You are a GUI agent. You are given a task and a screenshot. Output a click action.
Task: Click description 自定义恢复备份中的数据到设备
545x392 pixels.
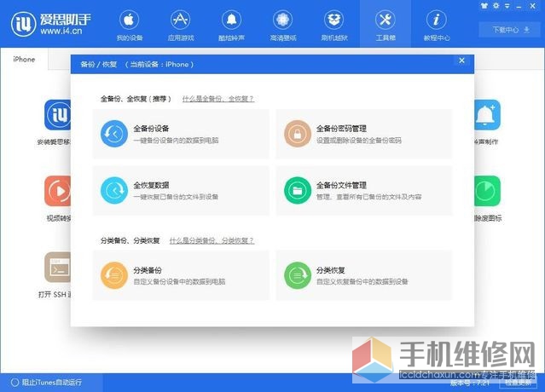tap(362, 281)
